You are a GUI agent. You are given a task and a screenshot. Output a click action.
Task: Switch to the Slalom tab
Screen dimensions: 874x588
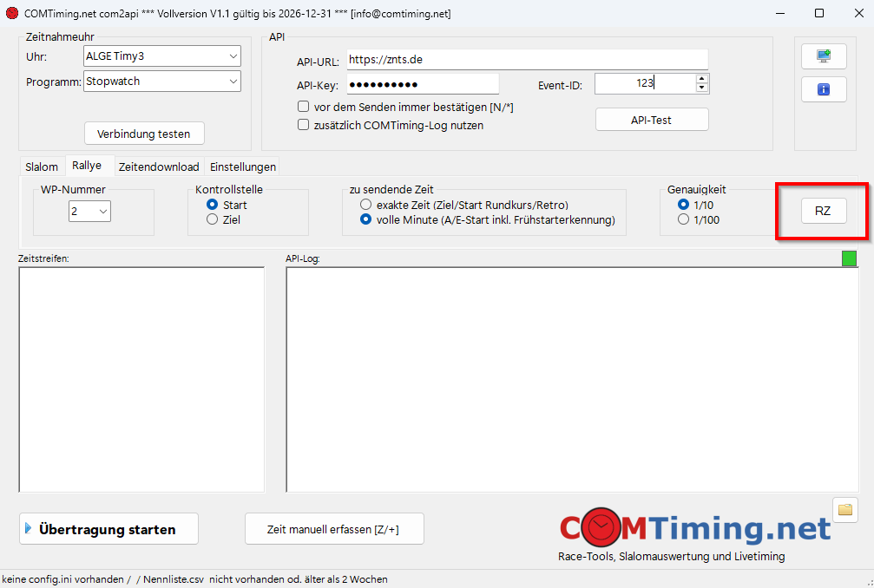tap(42, 167)
